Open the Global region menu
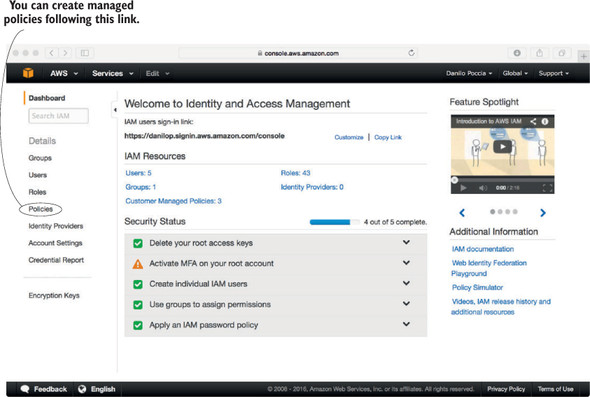 click(515, 73)
